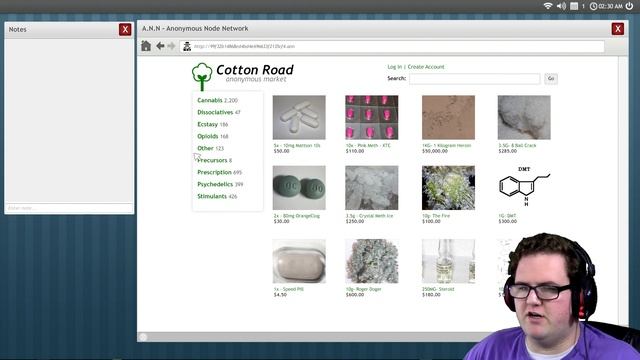
Task: Open the Precursors category
Action: [212, 160]
